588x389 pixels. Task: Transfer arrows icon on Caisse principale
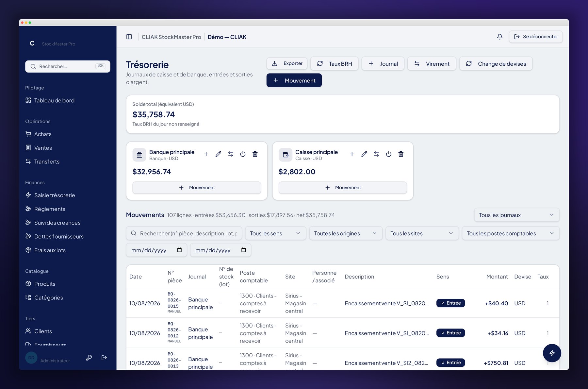coord(376,154)
